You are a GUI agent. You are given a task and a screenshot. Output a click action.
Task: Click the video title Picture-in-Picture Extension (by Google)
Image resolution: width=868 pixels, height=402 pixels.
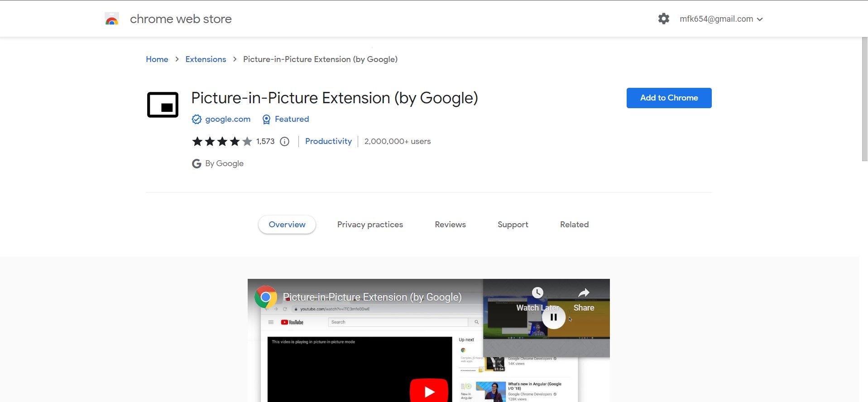[372, 297]
